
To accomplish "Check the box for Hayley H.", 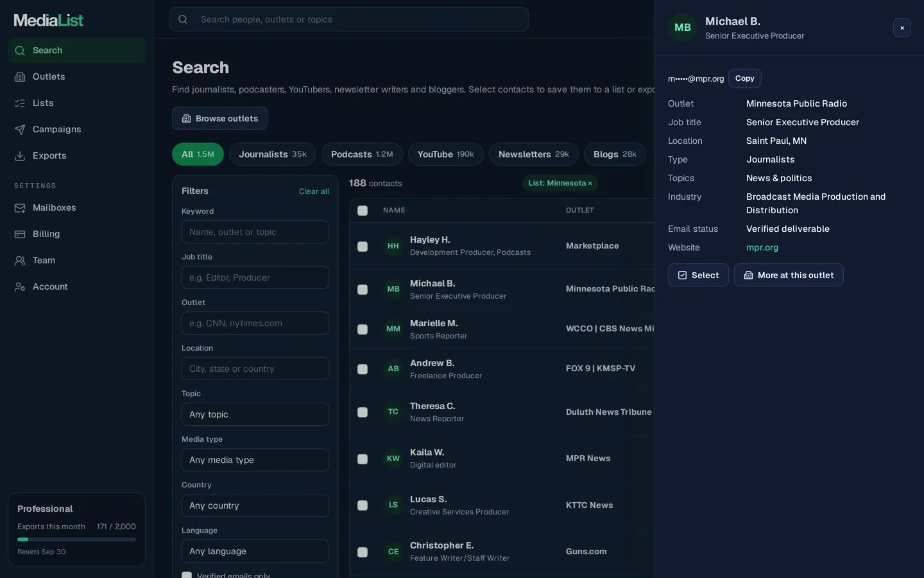I will tap(363, 247).
